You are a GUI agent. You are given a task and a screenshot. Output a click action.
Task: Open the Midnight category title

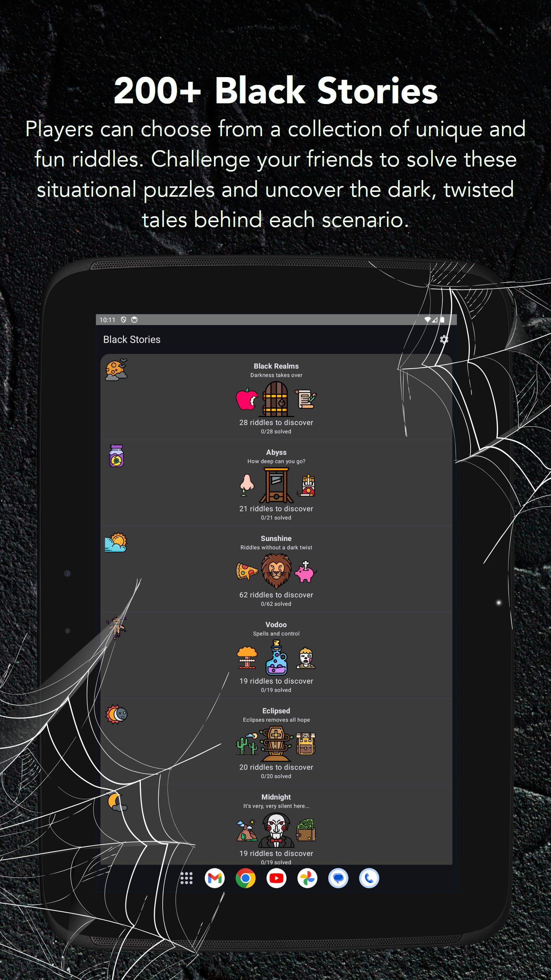pyautogui.click(x=276, y=797)
